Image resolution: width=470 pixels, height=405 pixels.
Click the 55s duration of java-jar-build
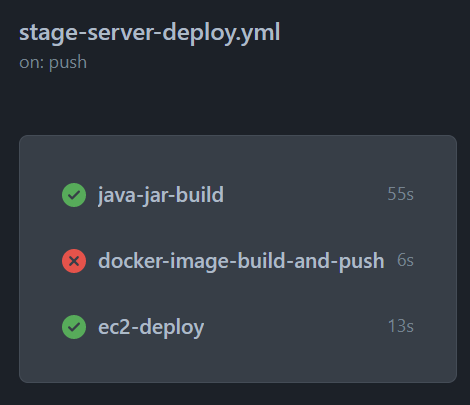pos(400,194)
